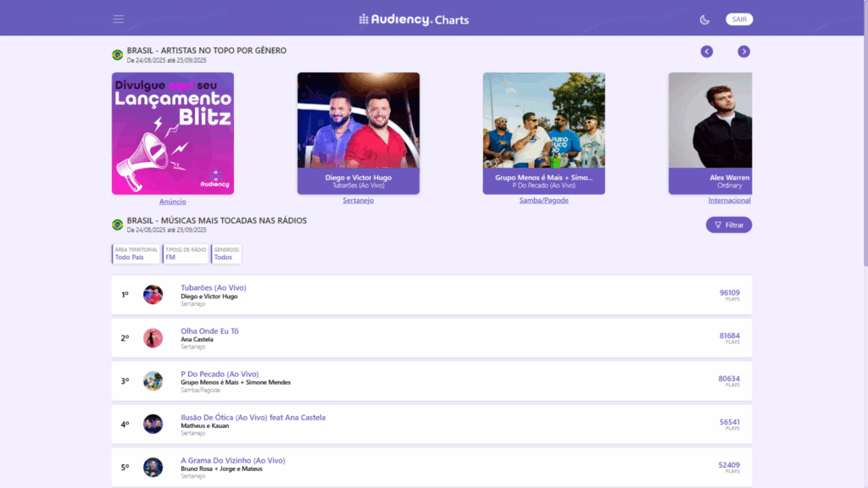This screenshot has width=868, height=488.
Task: Open the Filtrar filter button
Action: pos(728,225)
